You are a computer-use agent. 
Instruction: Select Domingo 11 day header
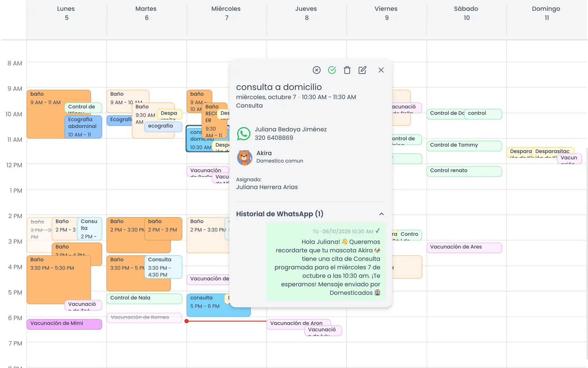pyautogui.click(x=546, y=13)
